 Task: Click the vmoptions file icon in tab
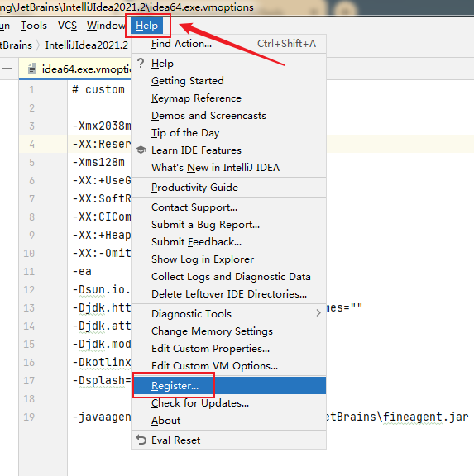(x=32, y=69)
